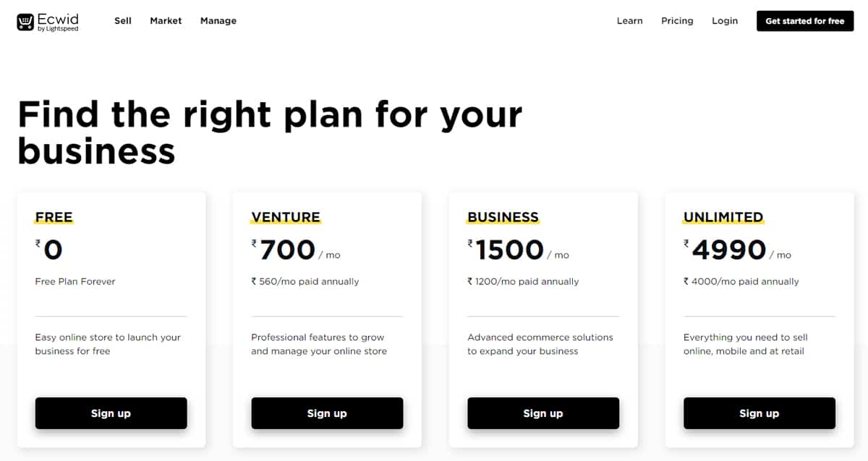The image size is (868, 461).
Task: Sign up for the Free plan
Action: tap(111, 413)
